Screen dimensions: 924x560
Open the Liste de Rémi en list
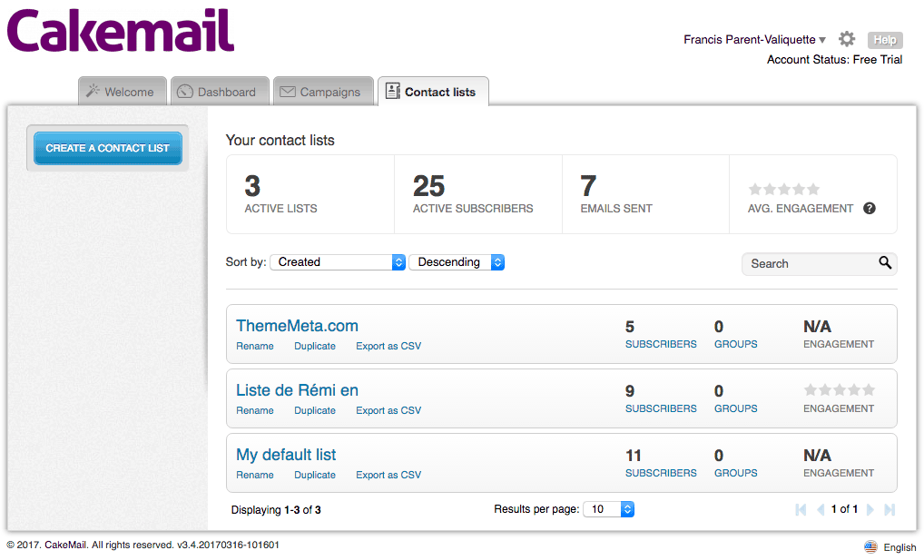pyautogui.click(x=297, y=390)
